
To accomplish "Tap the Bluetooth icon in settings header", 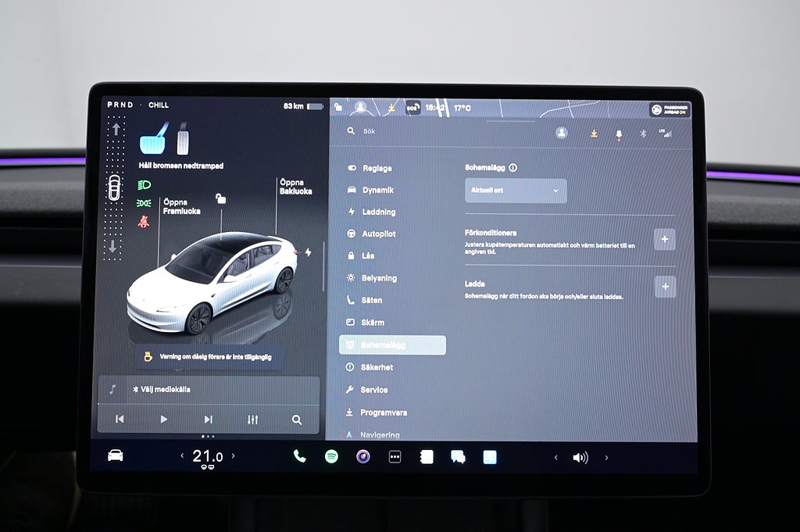I will point(644,134).
